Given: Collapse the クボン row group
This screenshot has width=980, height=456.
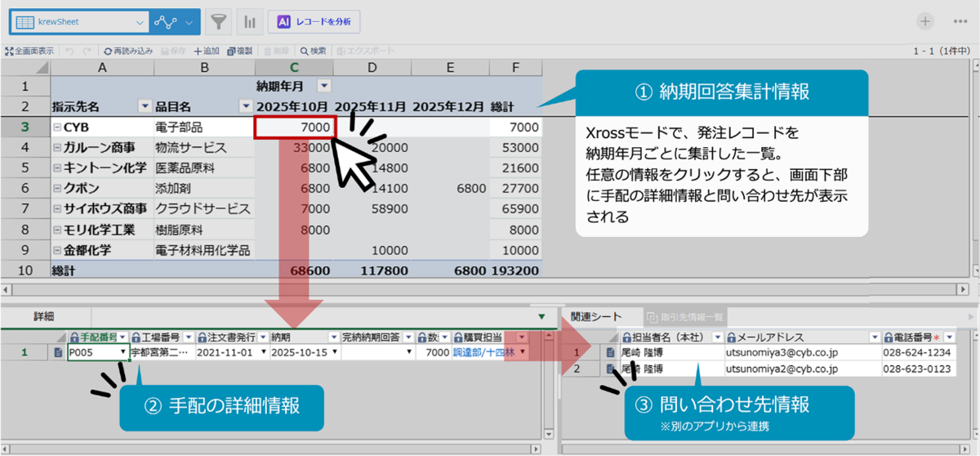Looking at the screenshot, I should (56, 188).
